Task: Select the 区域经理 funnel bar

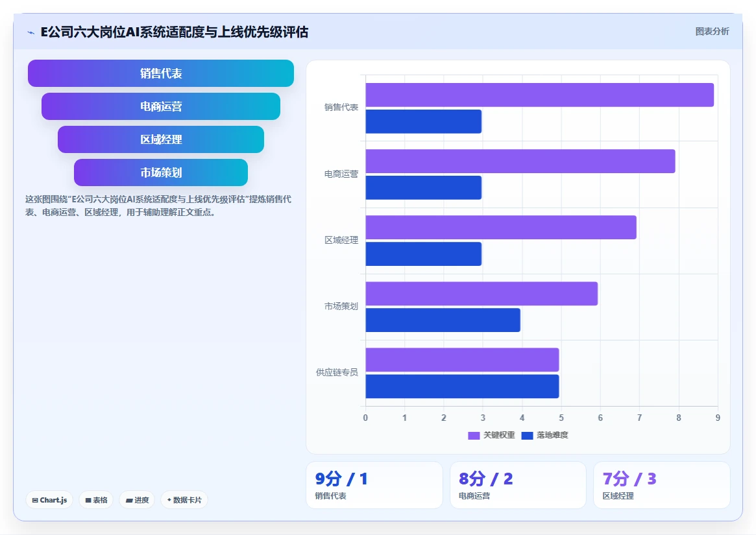Action: [x=160, y=139]
